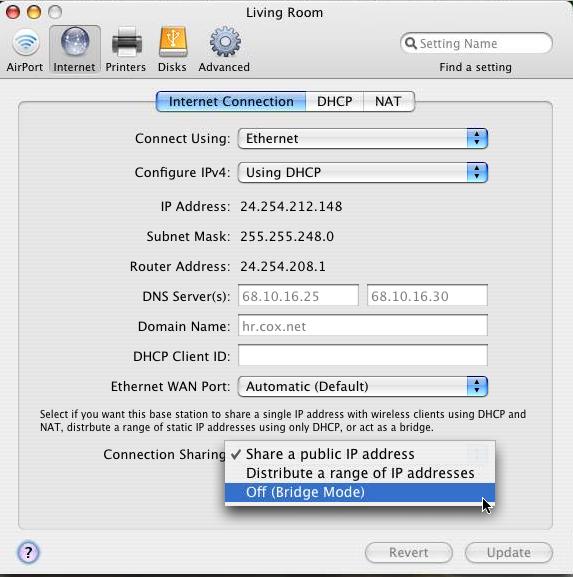Click the Domain Name field hr.cox.net

pyautogui.click(x=363, y=326)
